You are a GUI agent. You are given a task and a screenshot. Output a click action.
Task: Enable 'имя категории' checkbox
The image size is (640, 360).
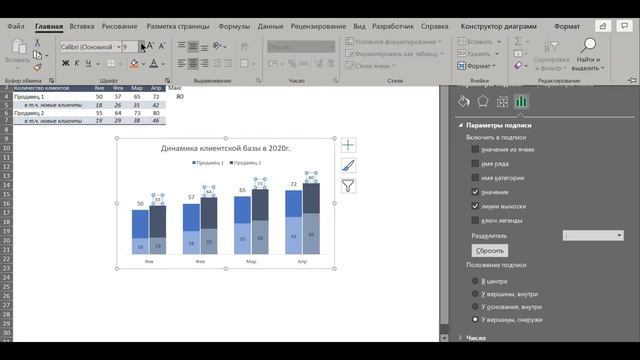475,178
